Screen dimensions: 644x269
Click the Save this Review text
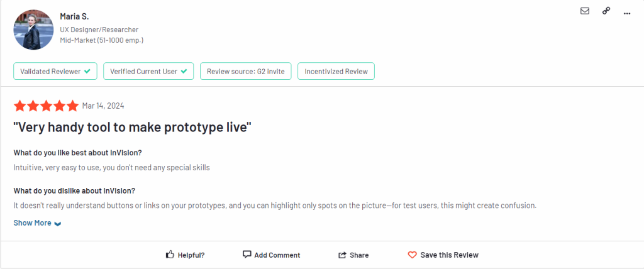pyautogui.click(x=449, y=255)
